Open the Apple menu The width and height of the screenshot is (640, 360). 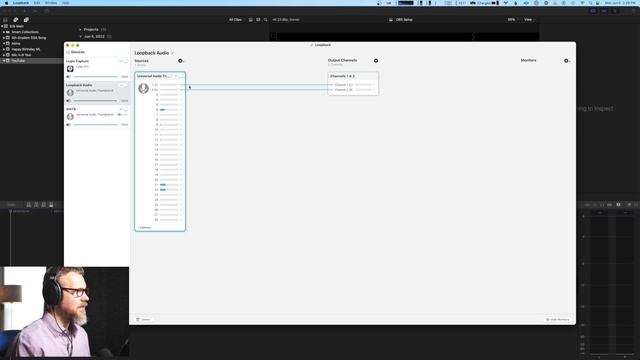6,3
